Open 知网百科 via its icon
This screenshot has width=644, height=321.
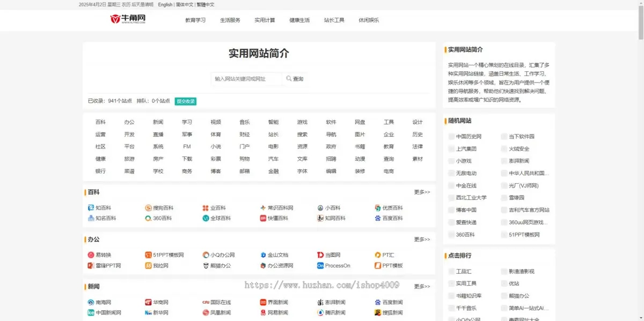[x=320, y=218]
